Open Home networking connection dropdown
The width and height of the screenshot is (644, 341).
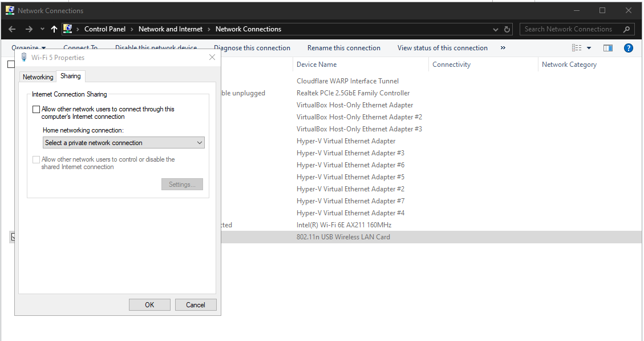pyautogui.click(x=124, y=143)
